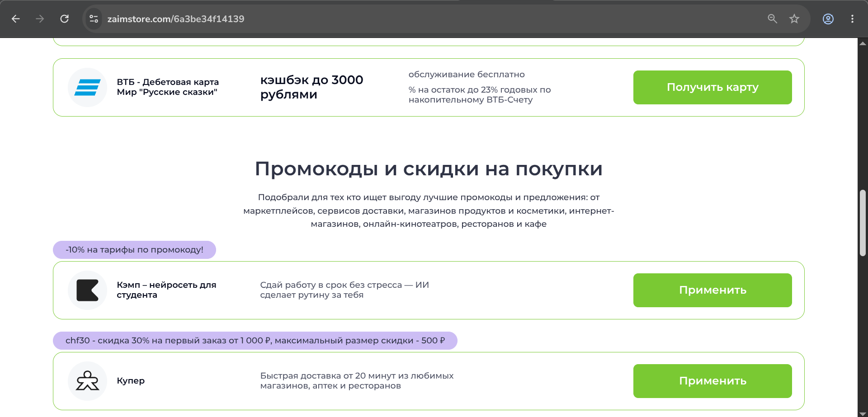
Task: Click the Купер logo icon
Action: (87, 381)
